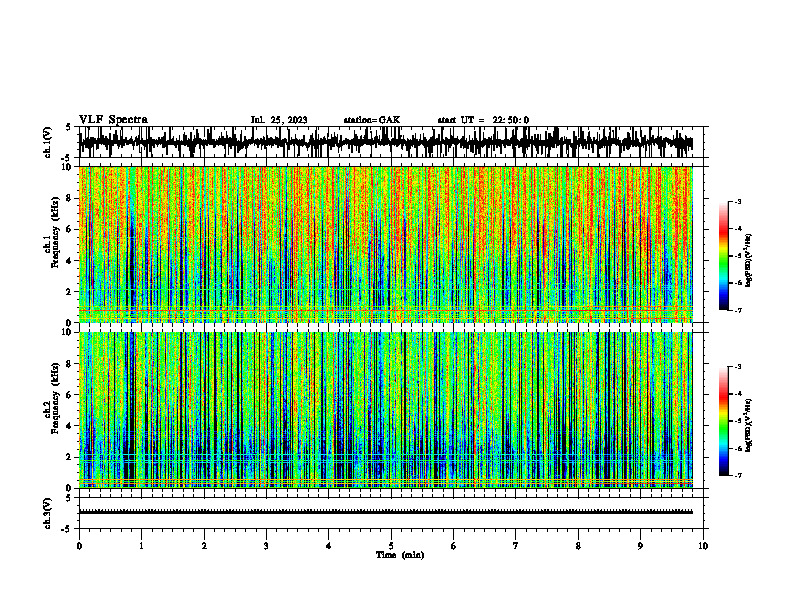The image size is (792, 612).
Task: Click inside the ch.1 spectrogram plot
Action: [x=386, y=244]
